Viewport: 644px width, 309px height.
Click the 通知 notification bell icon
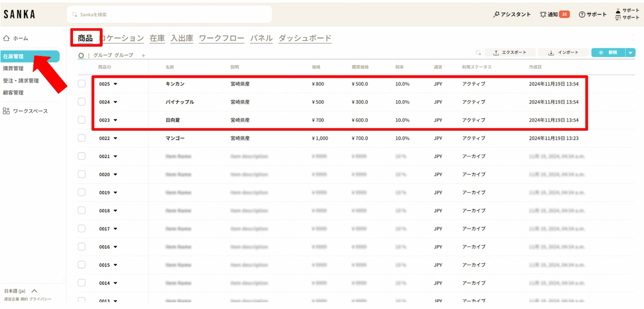point(543,15)
